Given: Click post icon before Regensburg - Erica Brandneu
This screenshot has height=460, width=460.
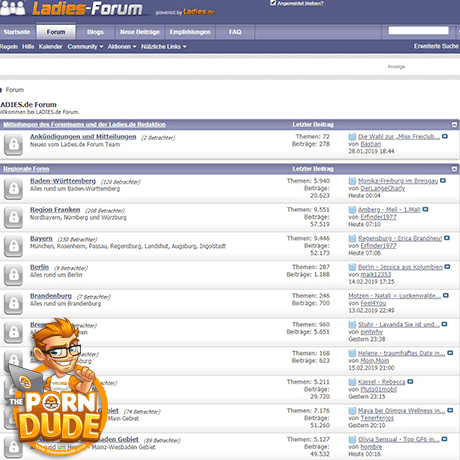Looking at the screenshot, I should click(352, 238).
